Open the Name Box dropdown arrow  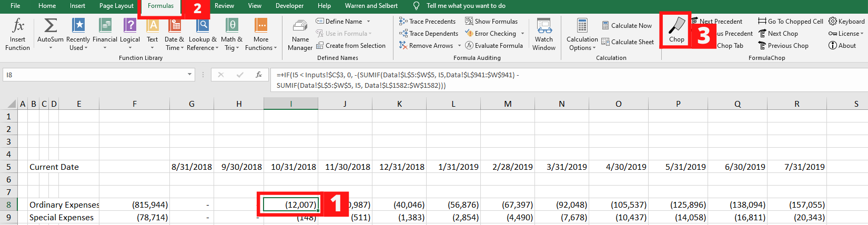click(x=190, y=75)
